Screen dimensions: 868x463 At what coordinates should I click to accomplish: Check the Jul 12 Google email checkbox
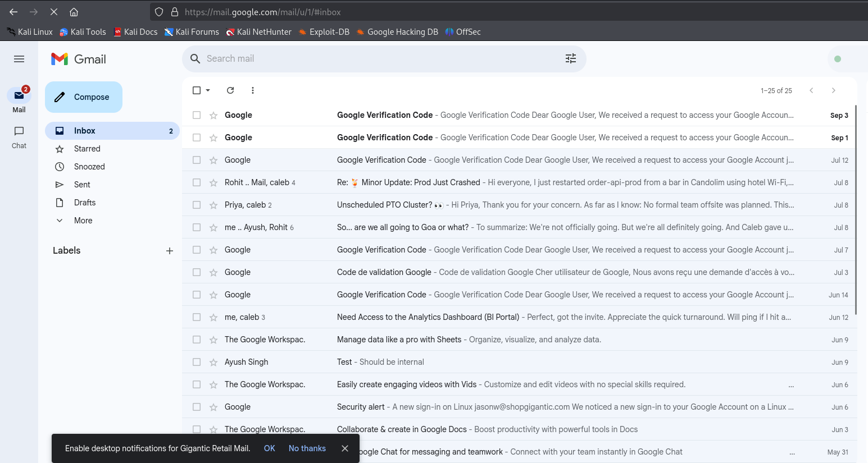pyautogui.click(x=197, y=160)
